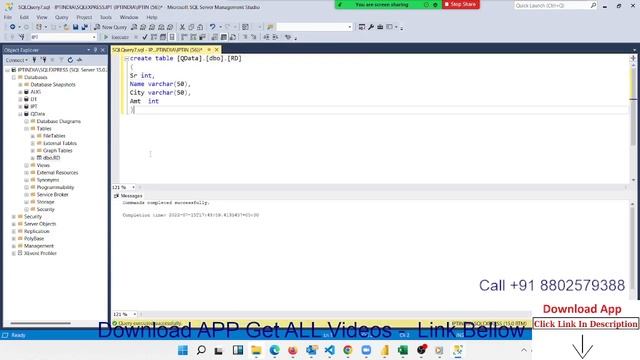Click the Cut scissors icon

[182, 27]
